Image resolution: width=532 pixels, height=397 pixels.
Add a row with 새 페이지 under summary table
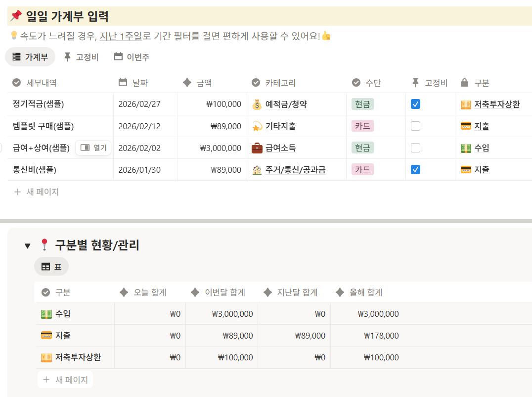[x=65, y=380]
